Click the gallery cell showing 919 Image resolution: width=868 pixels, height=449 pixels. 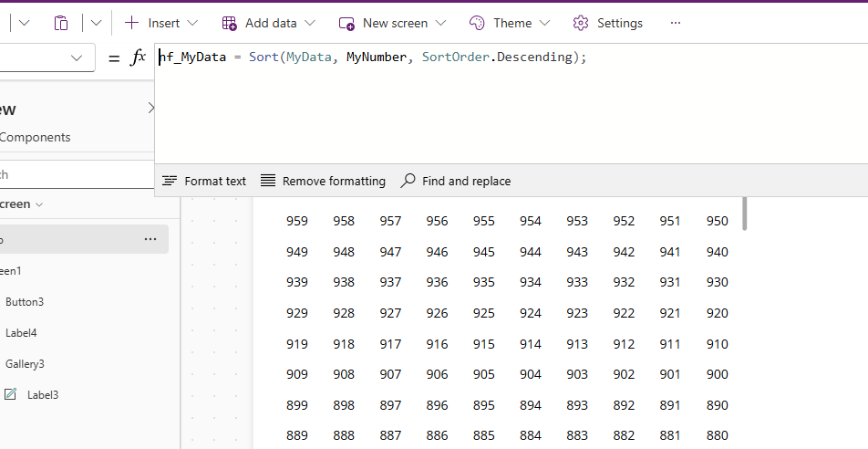point(297,345)
